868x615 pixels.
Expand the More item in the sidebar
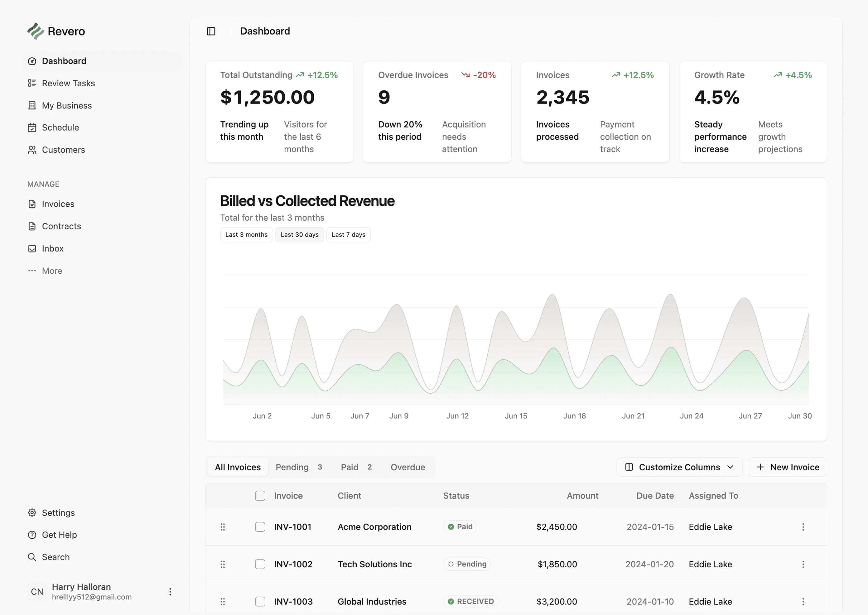click(x=32, y=270)
